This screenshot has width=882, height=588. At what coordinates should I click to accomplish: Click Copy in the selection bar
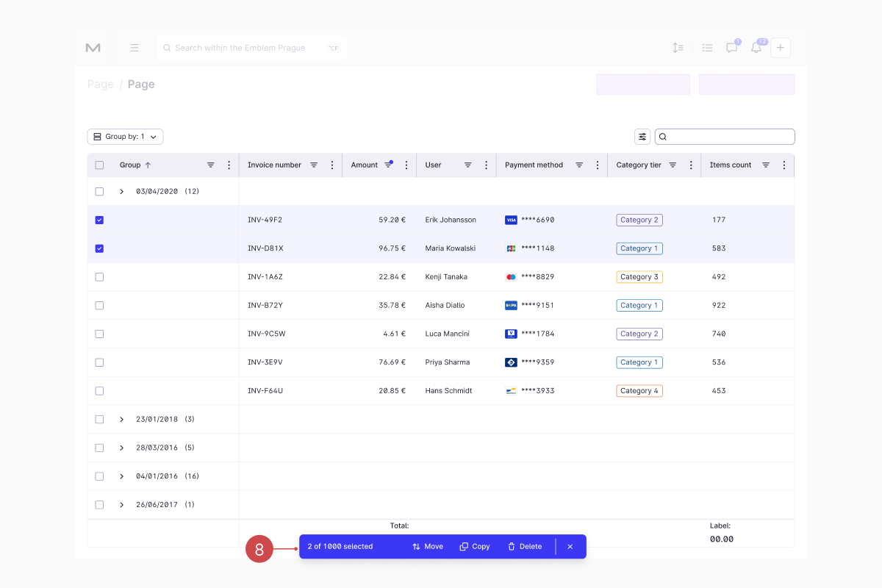475,547
